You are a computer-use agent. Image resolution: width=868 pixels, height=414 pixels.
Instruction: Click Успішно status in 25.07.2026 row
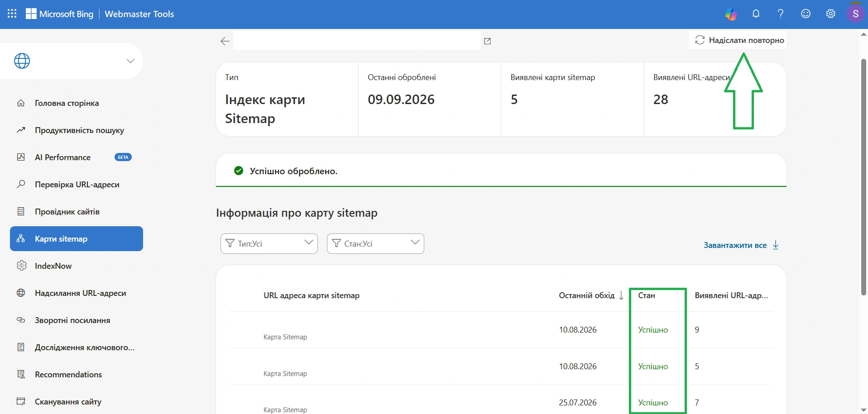[x=653, y=403]
